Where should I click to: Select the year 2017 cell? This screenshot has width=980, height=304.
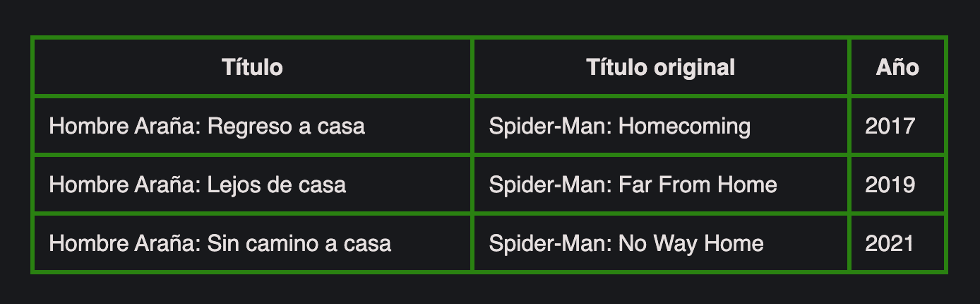click(890, 127)
